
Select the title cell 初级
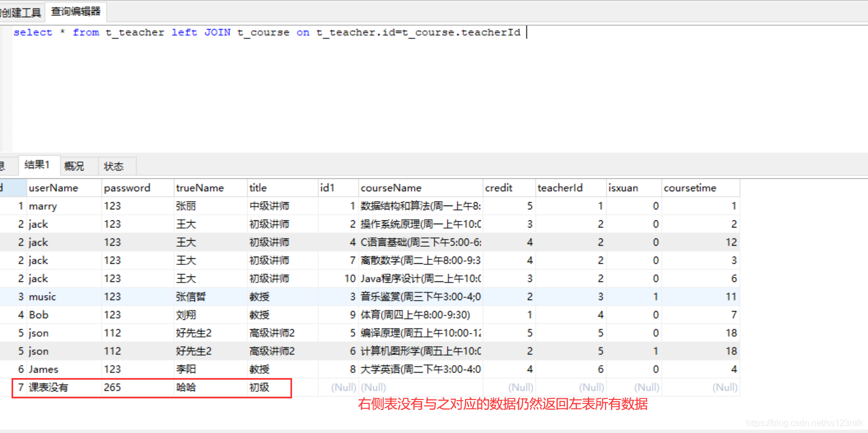(x=283, y=387)
